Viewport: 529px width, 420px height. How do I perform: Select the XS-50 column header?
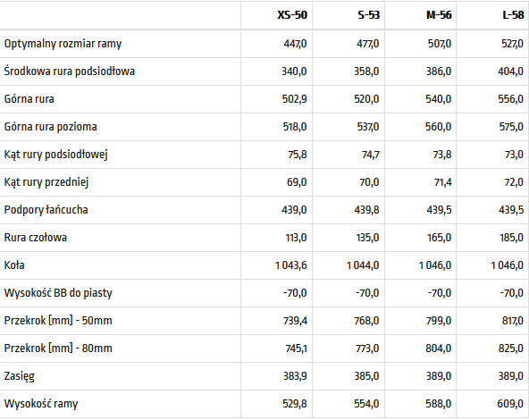pyautogui.click(x=292, y=15)
